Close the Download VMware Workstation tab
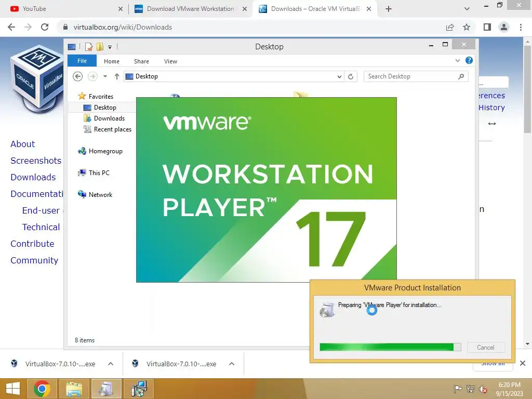The image size is (532, 399). (x=244, y=9)
